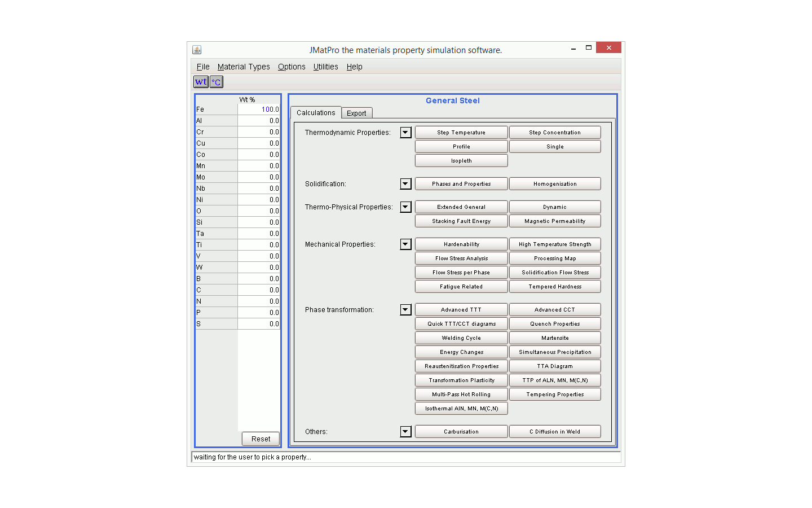This screenshot has width=812, height=508.
Task: Open High Temperature Strength calculation
Action: [x=555, y=244]
